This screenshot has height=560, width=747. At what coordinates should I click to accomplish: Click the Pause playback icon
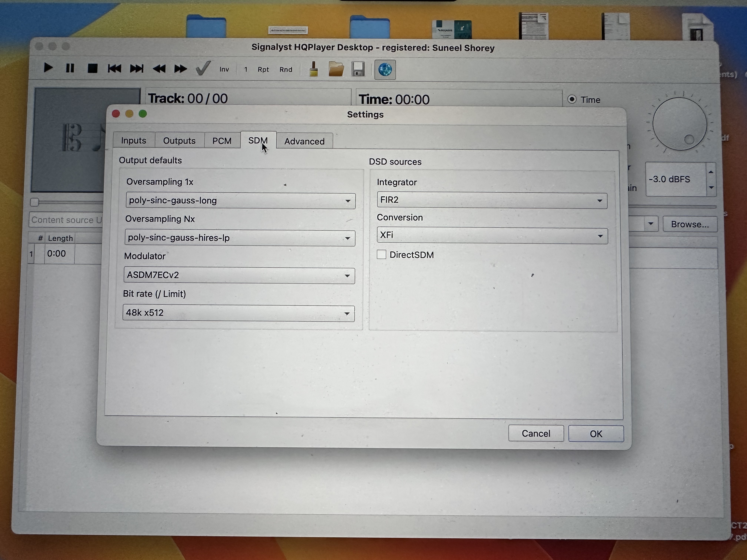[69, 68]
